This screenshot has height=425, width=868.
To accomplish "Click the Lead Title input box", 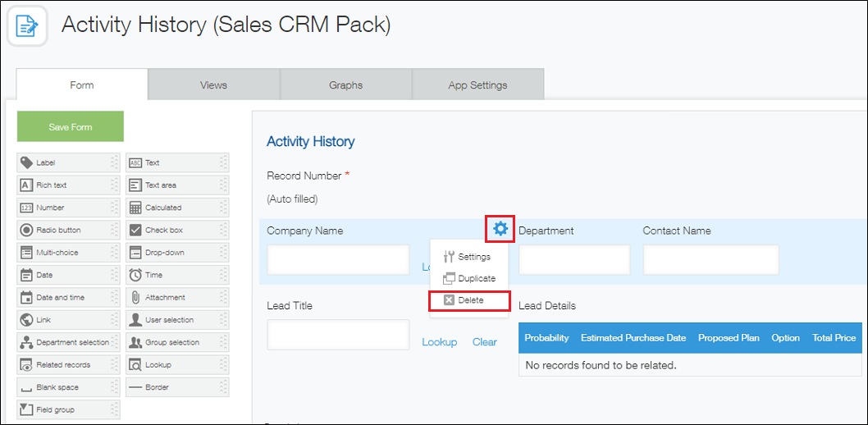I will click(338, 335).
